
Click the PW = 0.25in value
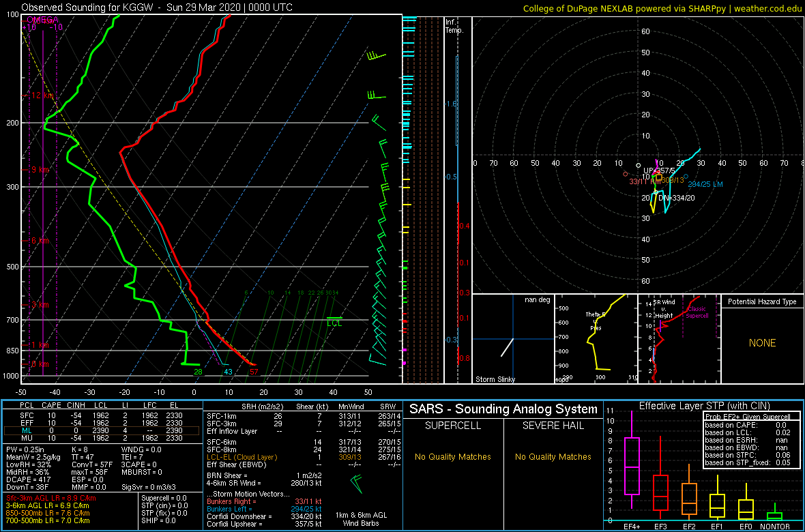point(26,449)
